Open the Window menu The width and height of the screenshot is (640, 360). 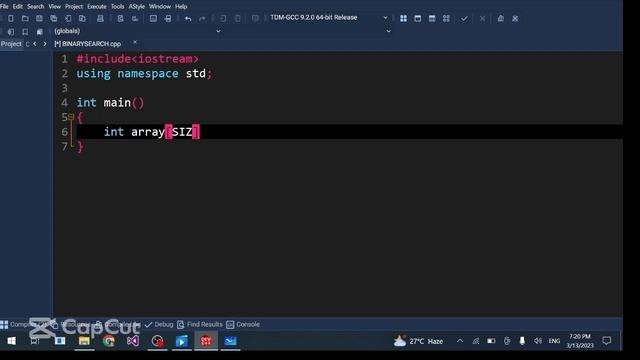(x=160, y=7)
